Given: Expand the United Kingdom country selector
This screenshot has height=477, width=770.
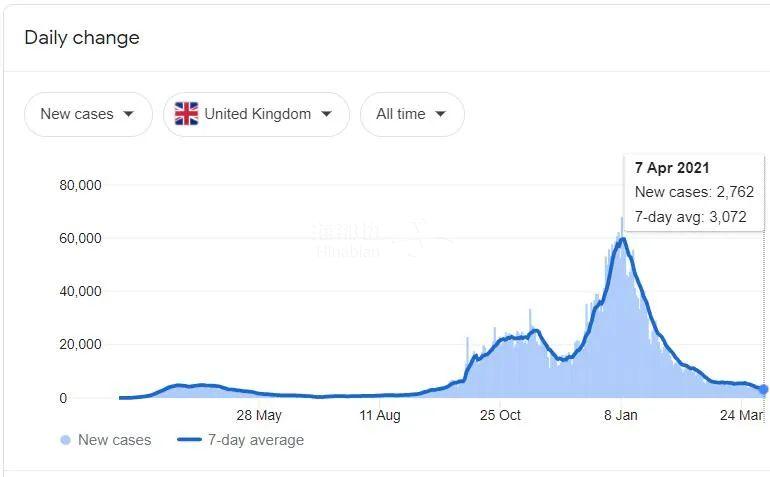Looking at the screenshot, I should point(256,114).
